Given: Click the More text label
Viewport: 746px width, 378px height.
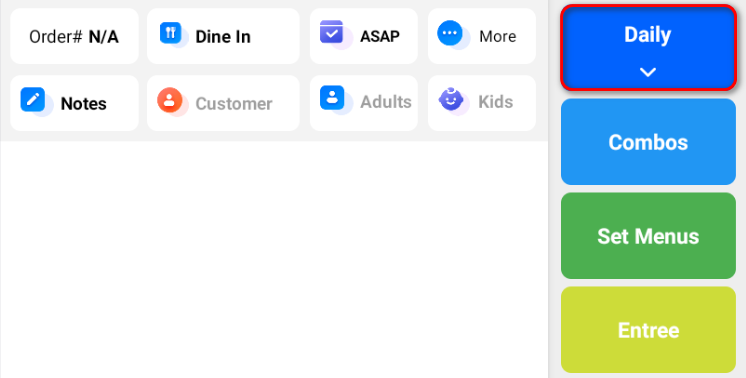Looking at the screenshot, I should (498, 36).
